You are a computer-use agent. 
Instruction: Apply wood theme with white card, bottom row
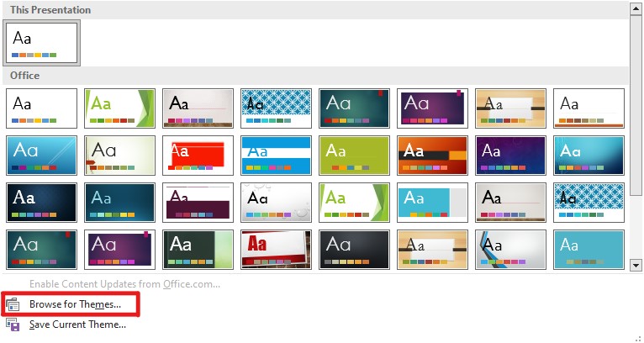432,250
